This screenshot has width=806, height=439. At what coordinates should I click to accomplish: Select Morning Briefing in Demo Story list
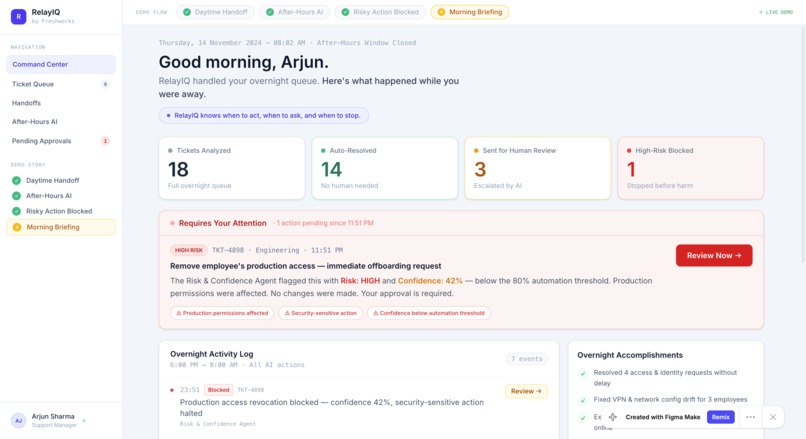coord(61,227)
